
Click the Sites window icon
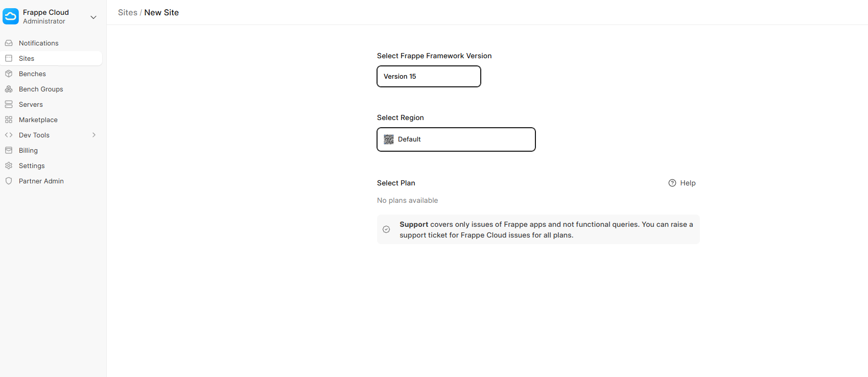point(9,58)
